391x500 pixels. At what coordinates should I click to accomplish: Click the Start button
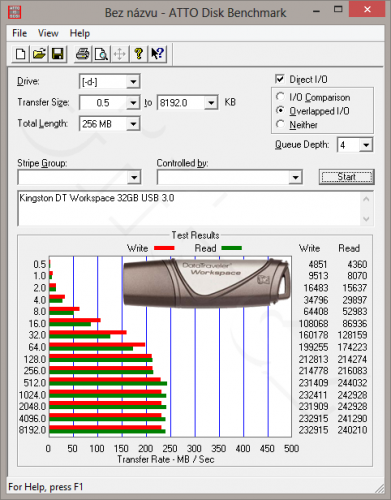(x=347, y=177)
